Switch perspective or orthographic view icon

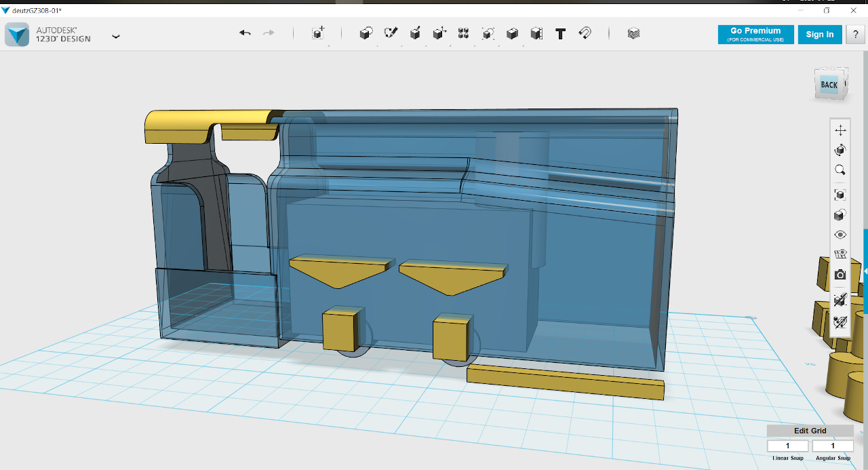coord(840,215)
